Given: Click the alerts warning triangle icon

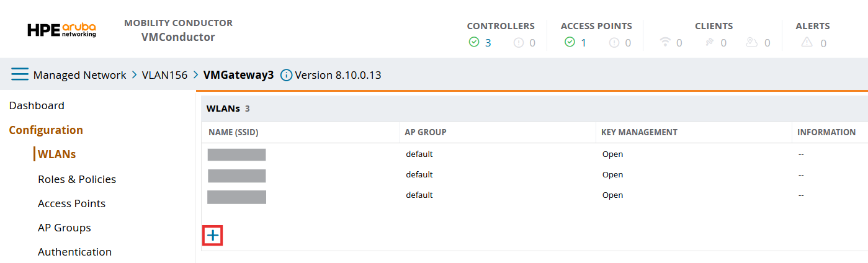Looking at the screenshot, I should click(x=807, y=42).
